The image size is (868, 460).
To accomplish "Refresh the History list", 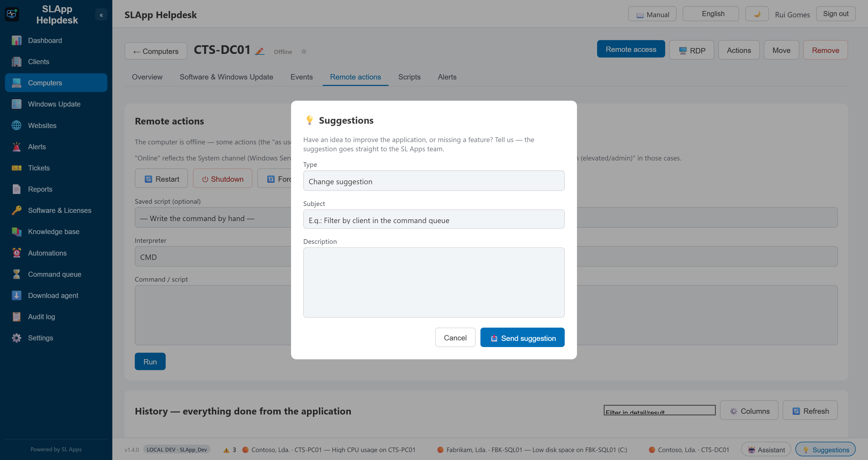I will pyautogui.click(x=810, y=410).
